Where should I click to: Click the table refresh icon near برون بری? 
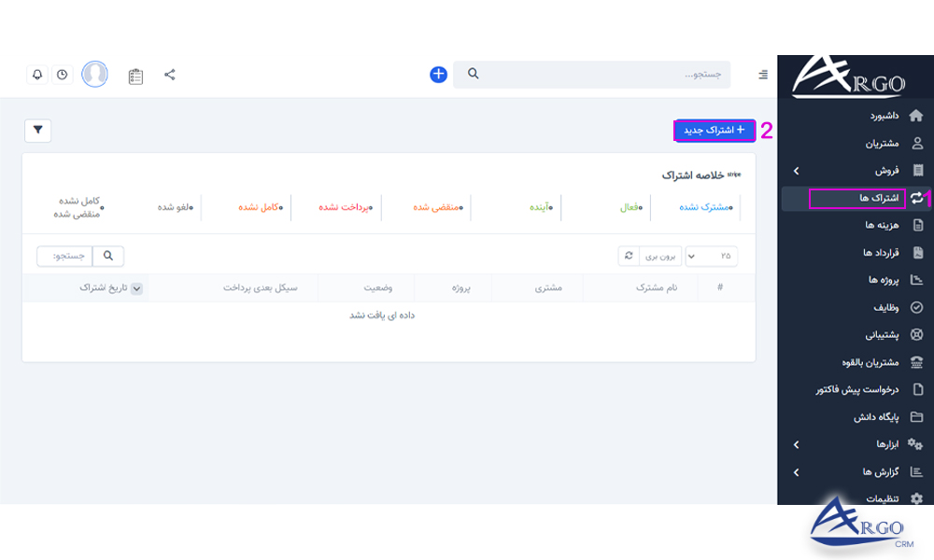[628, 256]
